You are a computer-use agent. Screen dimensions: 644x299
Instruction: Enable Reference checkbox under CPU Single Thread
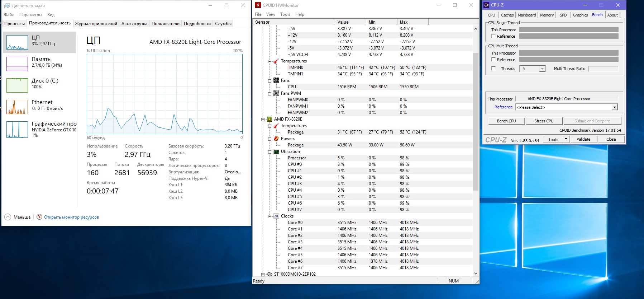click(x=493, y=36)
